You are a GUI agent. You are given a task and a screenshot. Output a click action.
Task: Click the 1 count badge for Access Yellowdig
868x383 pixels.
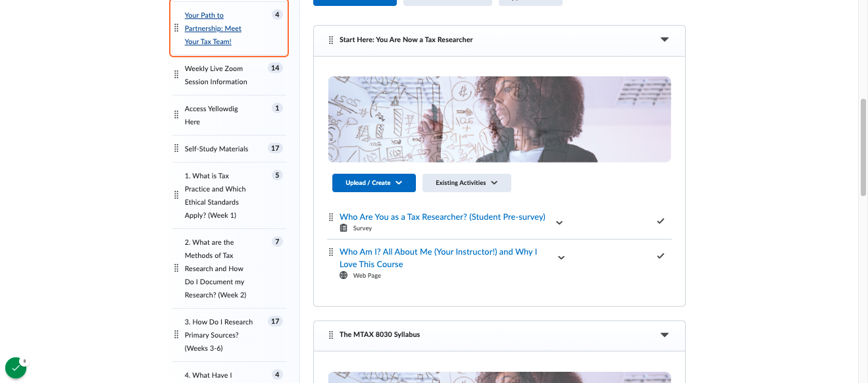coord(277,108)
